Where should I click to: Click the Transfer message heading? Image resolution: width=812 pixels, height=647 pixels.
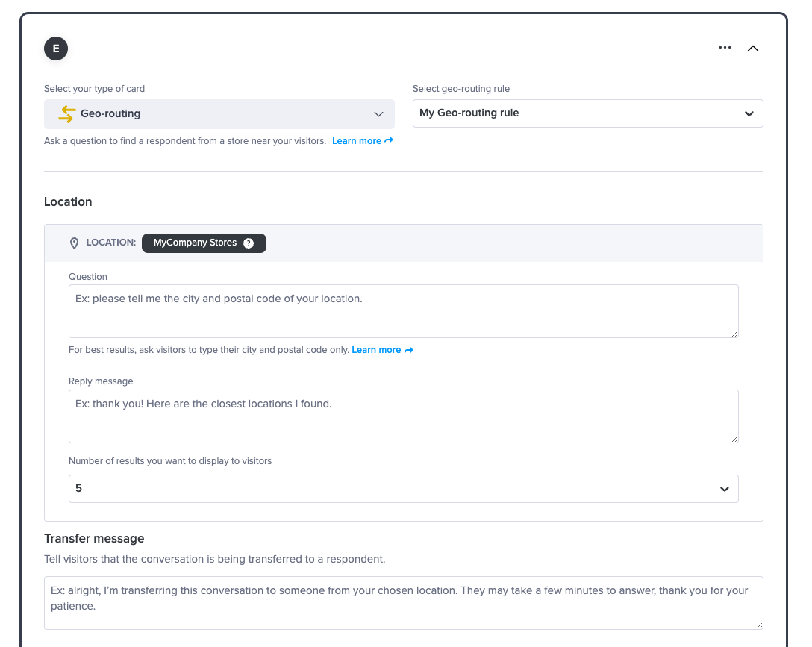pyautogui.click(x=94, y=538)
